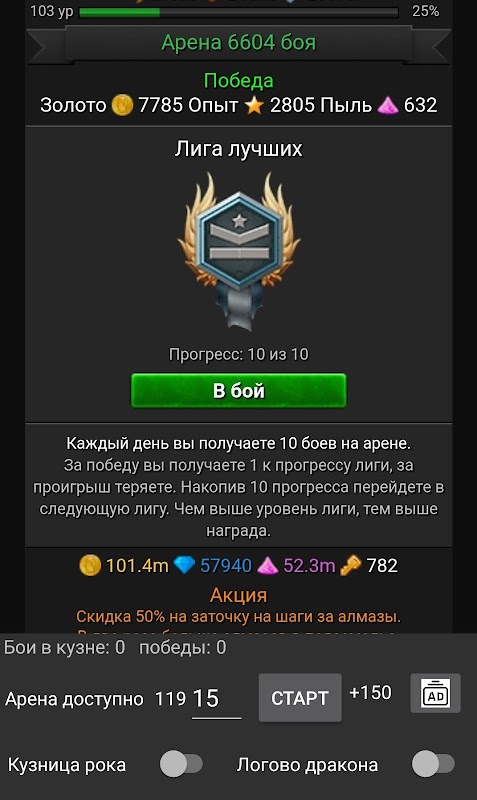Click the СТАРТ button

point(300,697)
